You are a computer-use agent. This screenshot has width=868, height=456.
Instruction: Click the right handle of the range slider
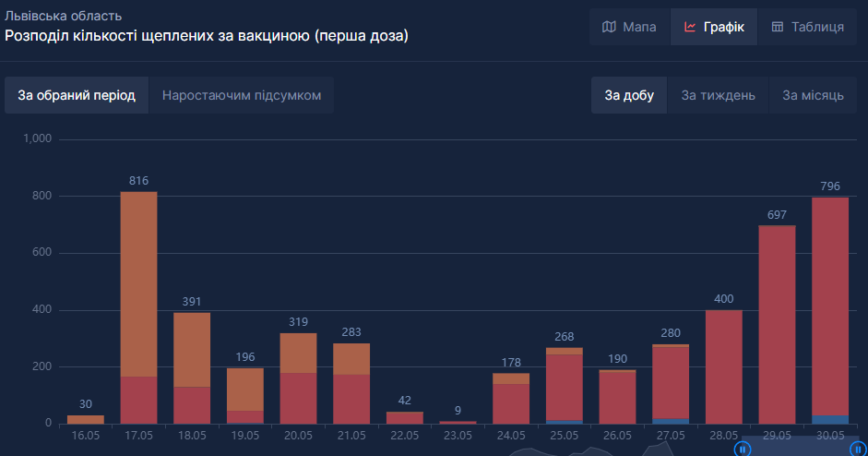tap(855, 449)
